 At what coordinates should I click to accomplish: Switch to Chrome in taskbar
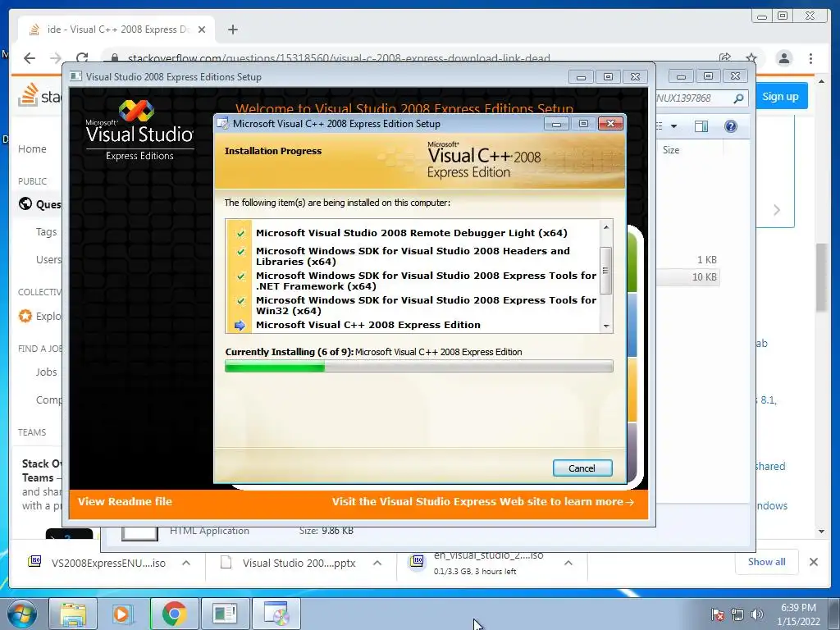[174, 614]
